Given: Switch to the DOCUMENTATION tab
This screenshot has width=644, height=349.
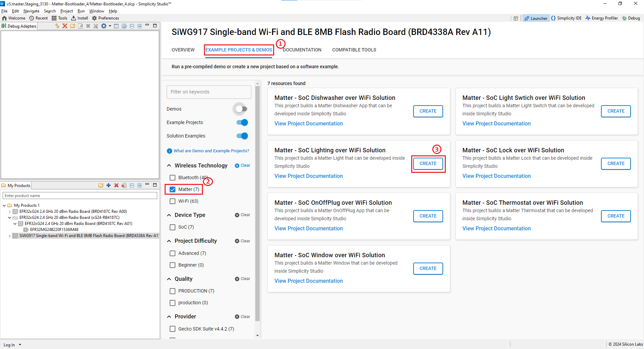Looking at the screenshot, I should tap(302, 50).
